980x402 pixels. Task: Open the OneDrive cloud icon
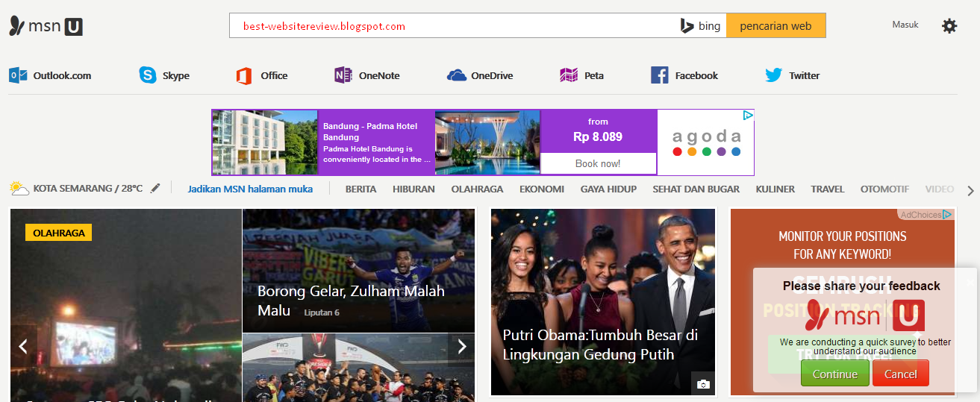(457, 75)
